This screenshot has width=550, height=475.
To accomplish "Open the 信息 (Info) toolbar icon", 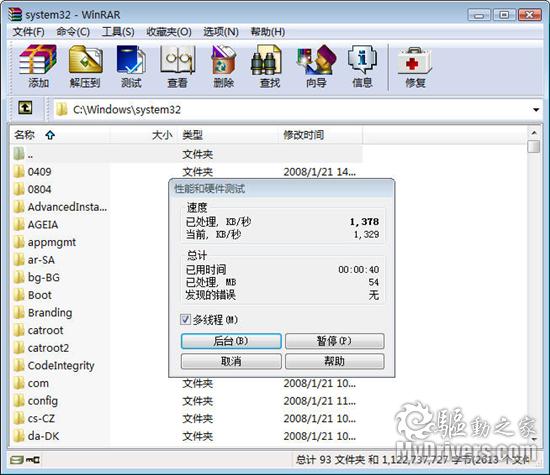I will click(x=362, y=66).
